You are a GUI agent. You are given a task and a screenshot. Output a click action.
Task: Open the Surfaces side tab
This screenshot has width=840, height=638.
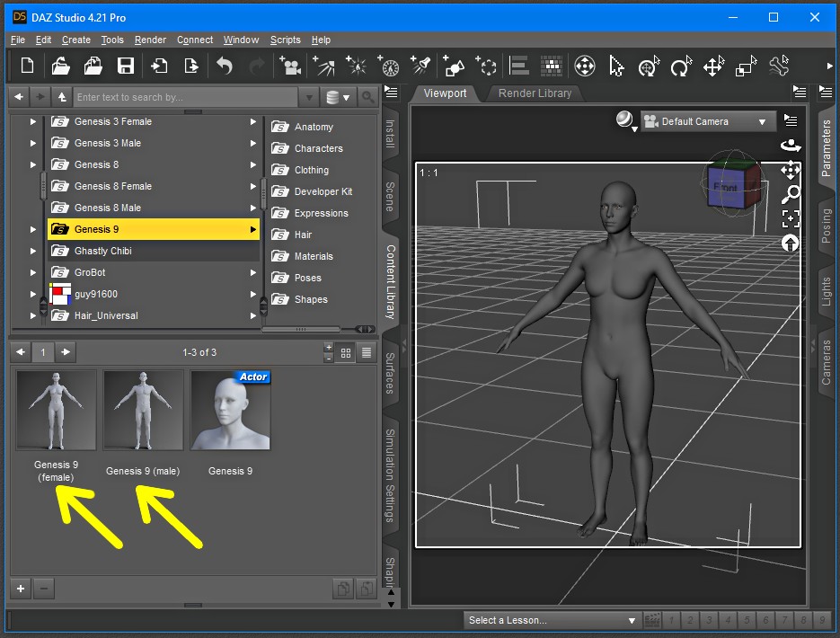tap(390, 373)
